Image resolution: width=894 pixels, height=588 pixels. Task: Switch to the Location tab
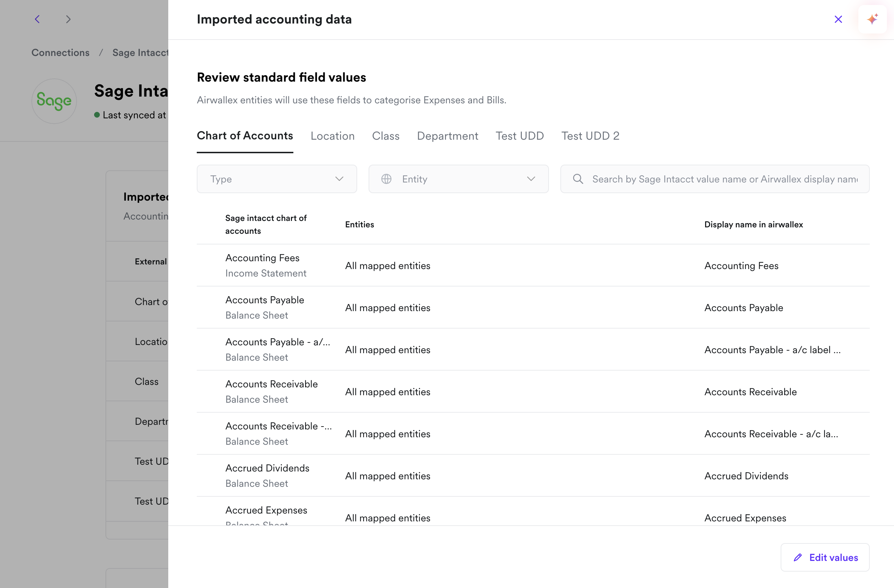pos(333,135)
